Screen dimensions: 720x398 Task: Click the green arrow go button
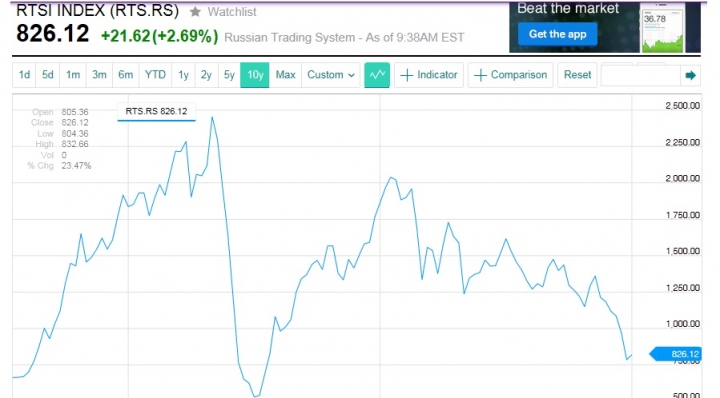click(690, 75)
